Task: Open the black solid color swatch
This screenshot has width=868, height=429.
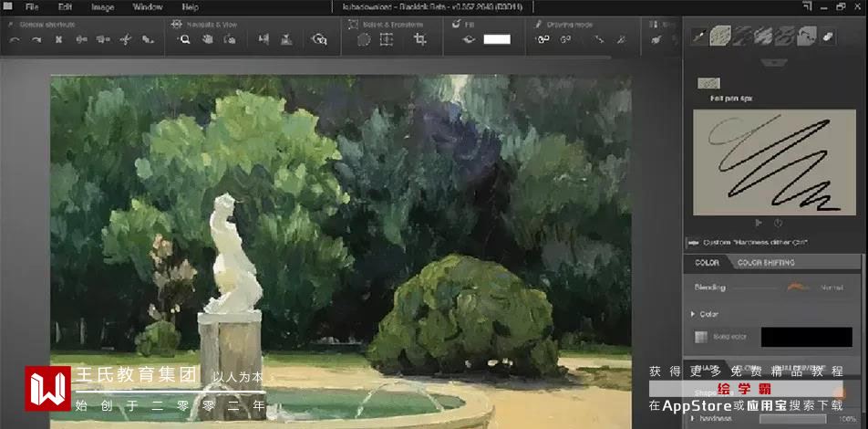Action: pos(807,337)
